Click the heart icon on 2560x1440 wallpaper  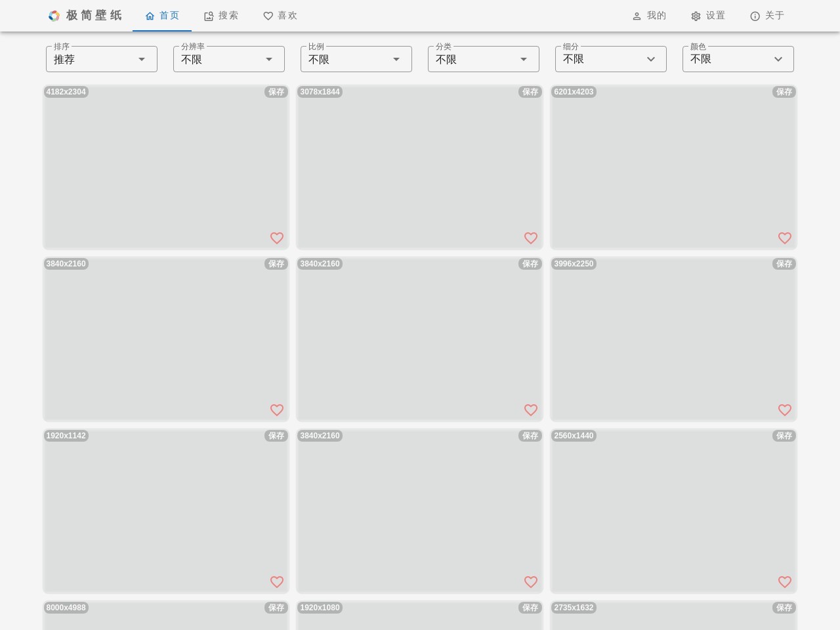(785, 582)
